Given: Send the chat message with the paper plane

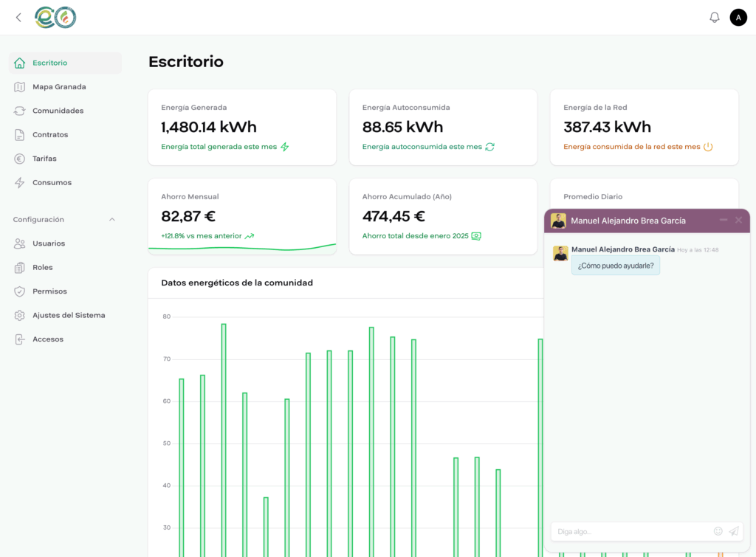Looking at the screenshot, I should pyautogui.click(x=733, y=531).
